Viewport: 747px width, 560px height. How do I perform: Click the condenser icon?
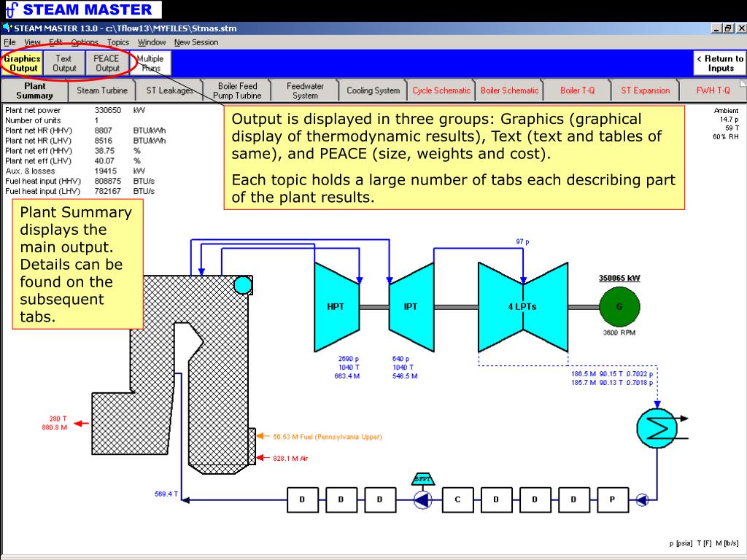[x=657, y=427]
